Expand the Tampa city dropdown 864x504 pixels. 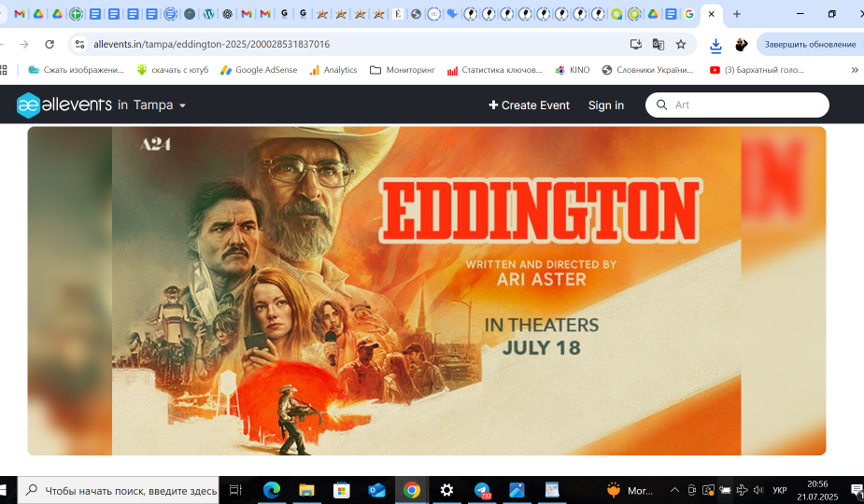(x=159, y=105)
